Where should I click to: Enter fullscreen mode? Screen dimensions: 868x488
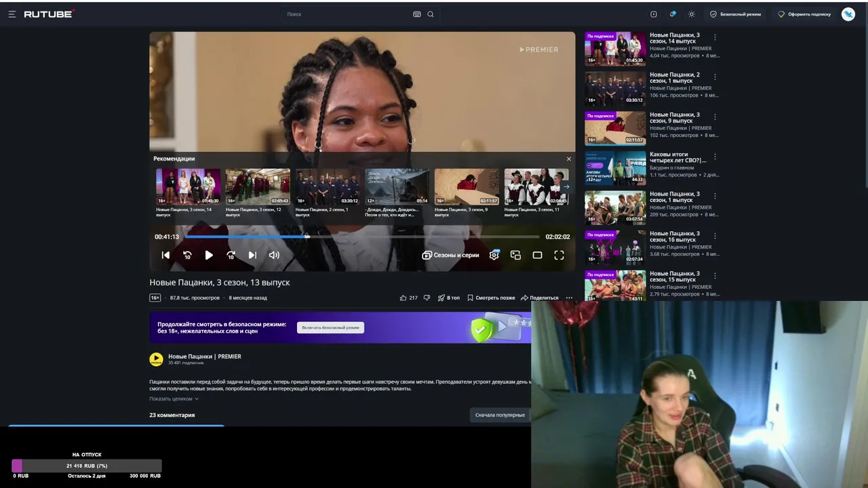pos(559,255)
